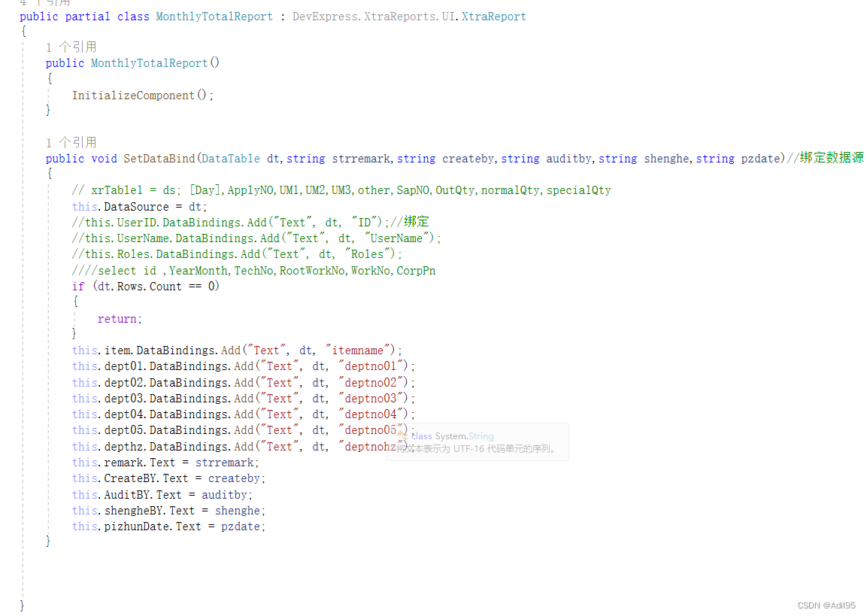This screenshot has height=616, width=867.
Task: Click the ////select id comment line
Action: (254, 271)
